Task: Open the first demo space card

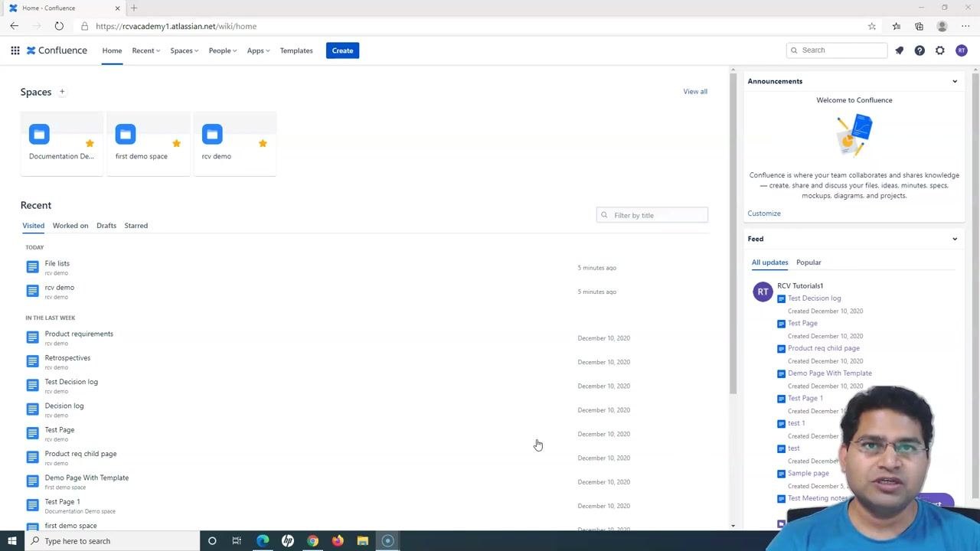Action: click(149, 144)
